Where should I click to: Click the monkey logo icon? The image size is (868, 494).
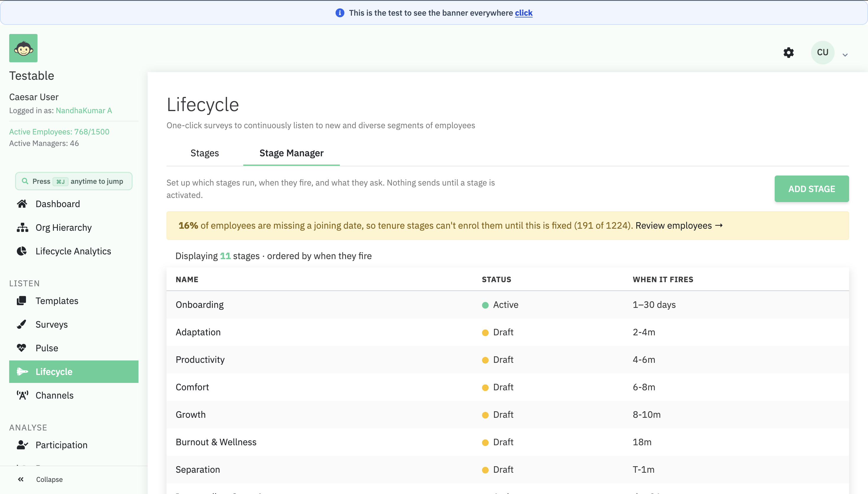[x=23, y=48]
